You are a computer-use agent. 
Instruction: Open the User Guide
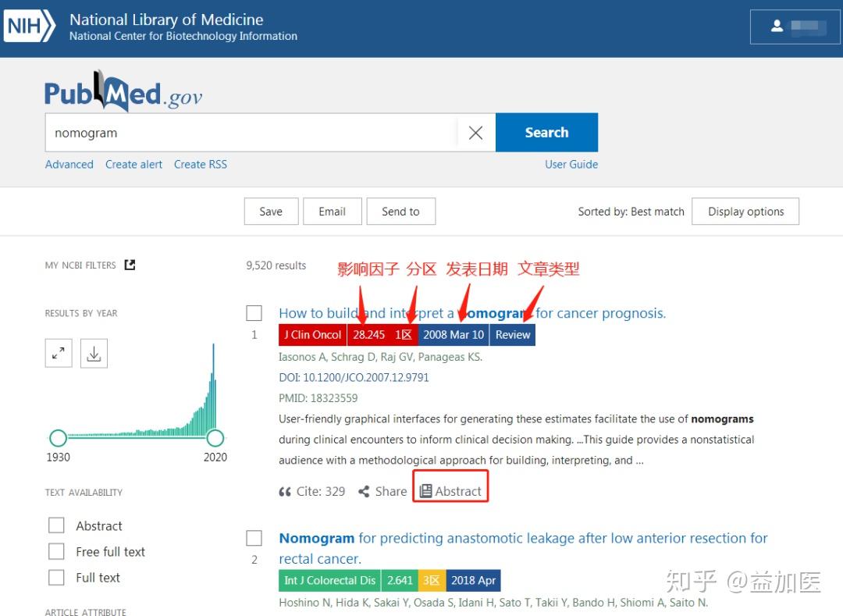tap(571, 164)
